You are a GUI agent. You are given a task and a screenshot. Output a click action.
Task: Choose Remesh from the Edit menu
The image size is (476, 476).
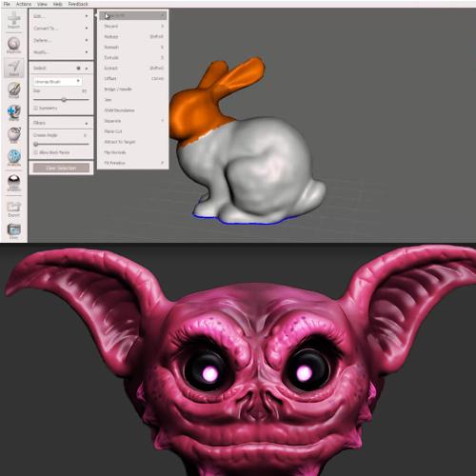(x=133, y=47)
